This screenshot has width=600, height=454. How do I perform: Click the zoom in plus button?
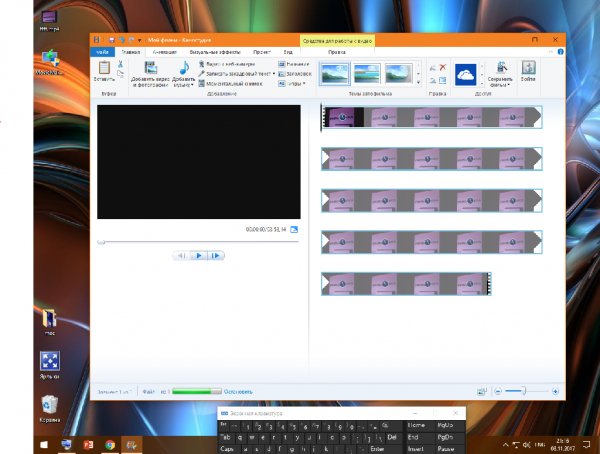555,391
